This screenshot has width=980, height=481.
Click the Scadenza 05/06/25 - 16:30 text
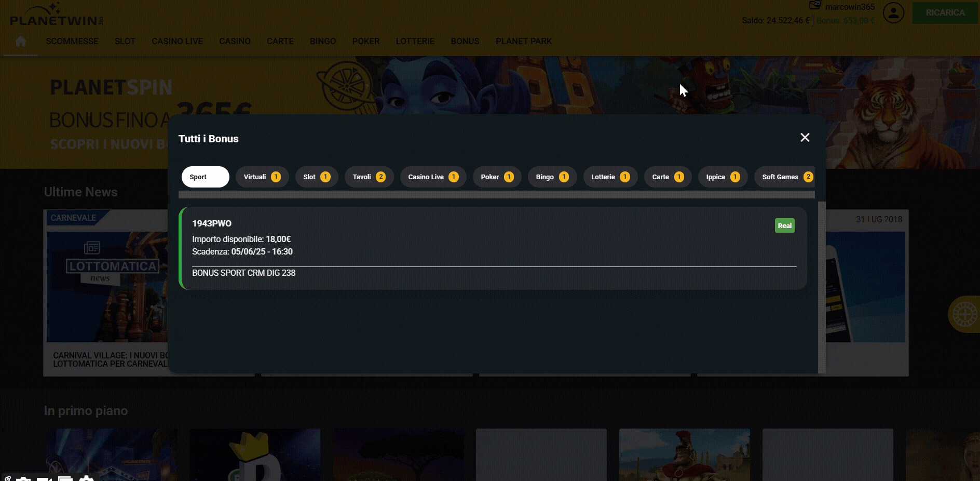(x=242, y=251)
